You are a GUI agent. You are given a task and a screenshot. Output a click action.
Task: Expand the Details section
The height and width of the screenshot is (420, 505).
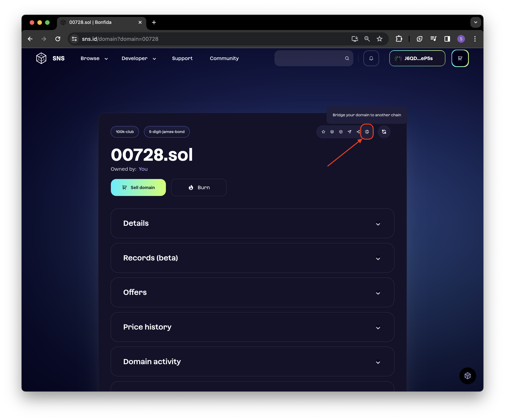click(252, 223)
